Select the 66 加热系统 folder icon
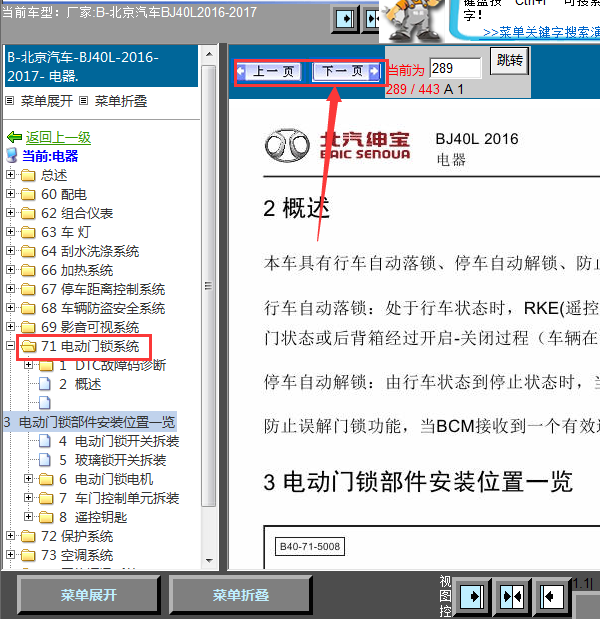The height and width of the screenshot is (619, 600). tap(28, 270)
